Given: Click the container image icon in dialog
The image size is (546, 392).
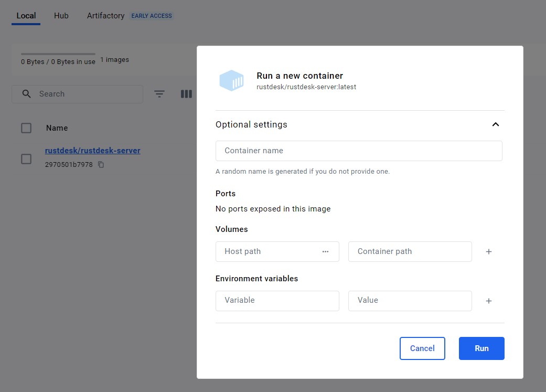Looking at the screenshot, I should [x=231, y=80].
